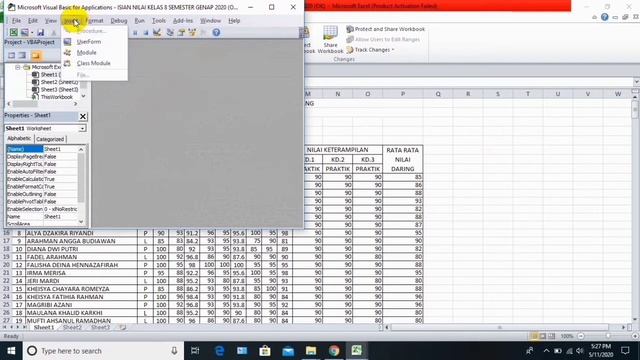640x360 pixels.
Task: Click Reset (stop) icon in VBA toolbar
Action: 146,33
